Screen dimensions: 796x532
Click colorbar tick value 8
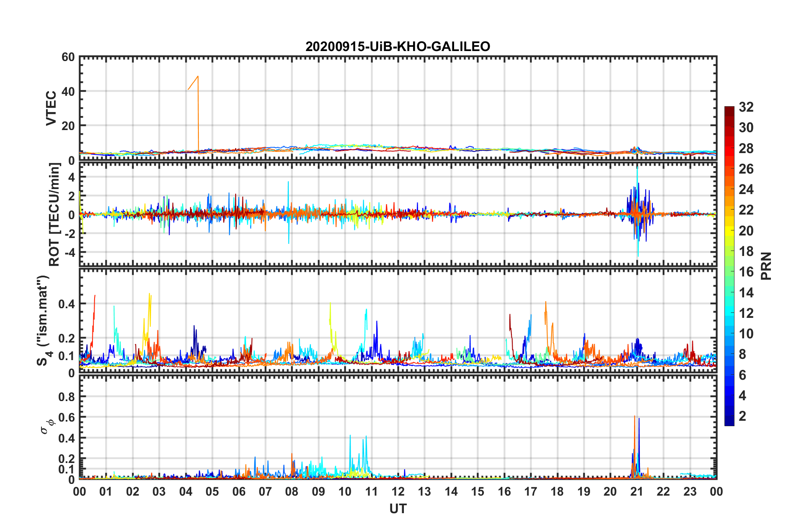coord(742,354)
